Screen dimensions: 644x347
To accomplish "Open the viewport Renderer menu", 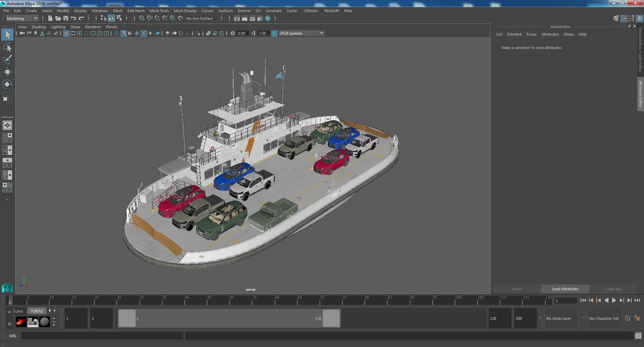I will (x=93, y=27).
